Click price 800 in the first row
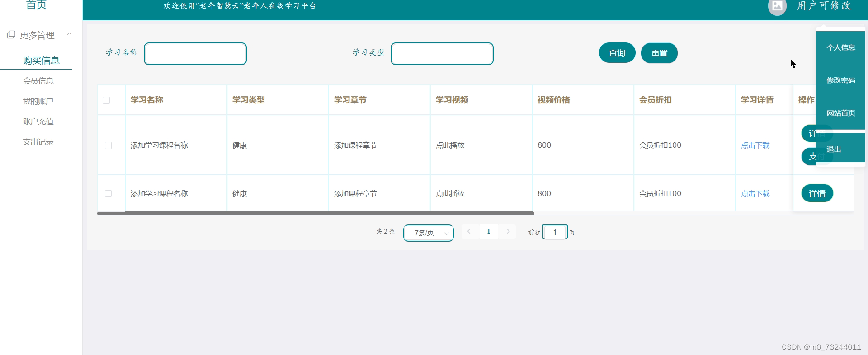The image size is (868, 355). point(544,145)
